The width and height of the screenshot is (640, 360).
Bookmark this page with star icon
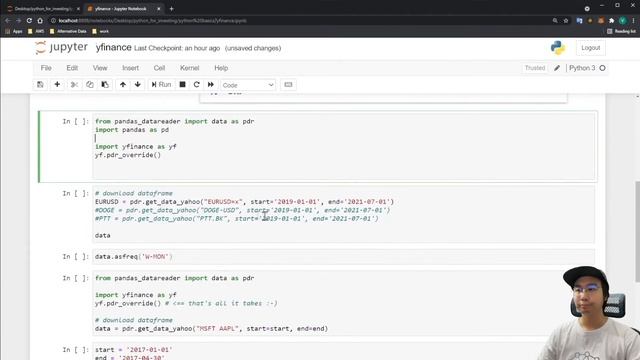click(x=566, y=20)
